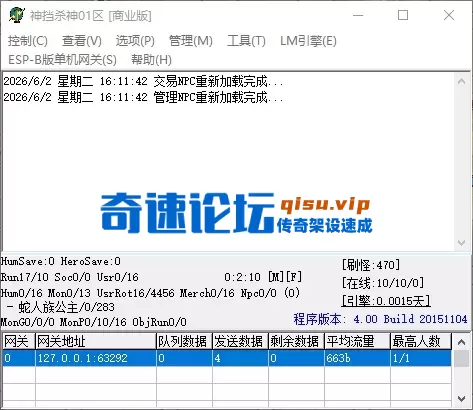
Task: Open the 查看(V) menu
Action: (x=82, y=41)
